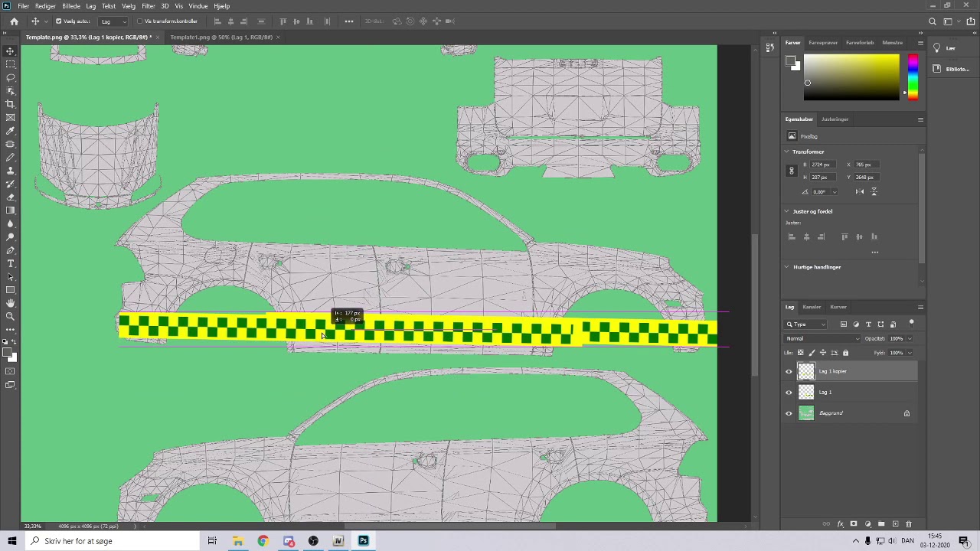Open the Justeringer tab
Image resolution: width=980 pixels, height=551 pixels.
pyautogui.click(x=835, y=119)
